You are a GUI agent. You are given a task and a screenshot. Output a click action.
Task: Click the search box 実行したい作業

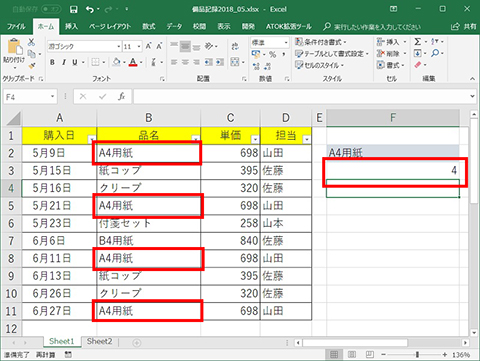377,27
